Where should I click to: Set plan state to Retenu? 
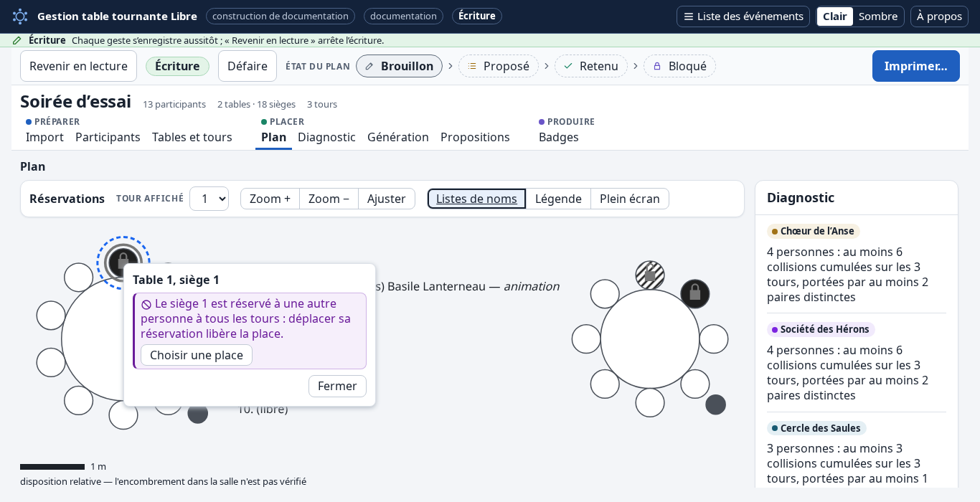[x=591, y=66]
